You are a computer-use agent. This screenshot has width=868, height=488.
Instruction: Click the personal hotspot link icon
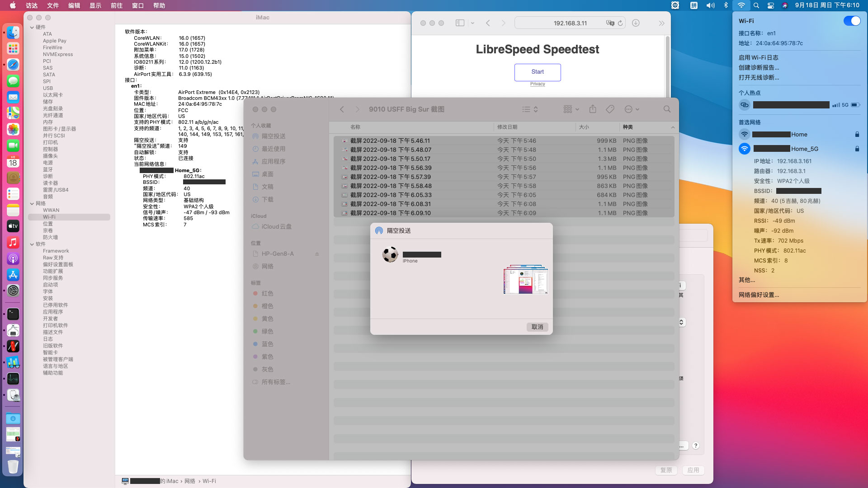[x=744, y=105]
